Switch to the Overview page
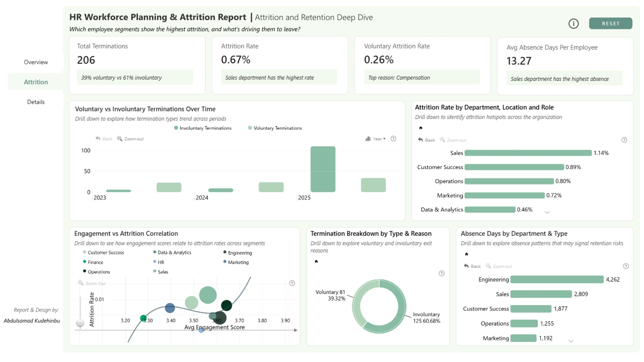The image size is (644, 362). 36,62
